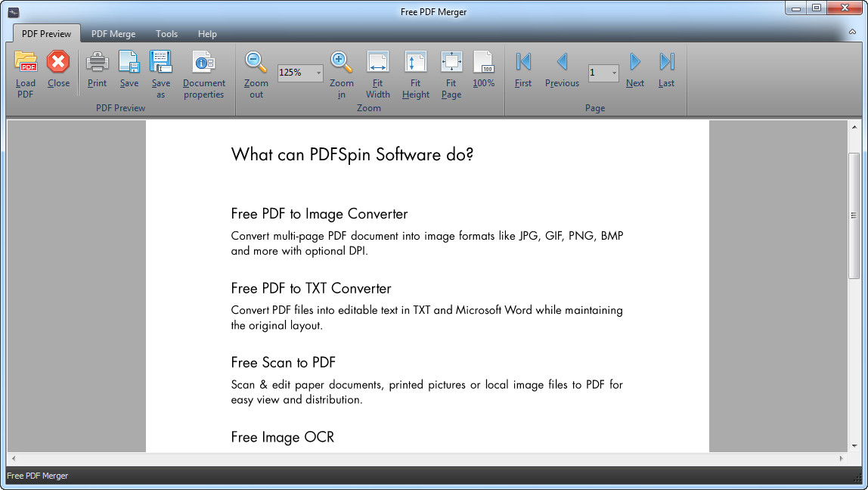Maximize the Free PDF Merger window
This screenshot has width=868, height=490.
pos(817,8)
